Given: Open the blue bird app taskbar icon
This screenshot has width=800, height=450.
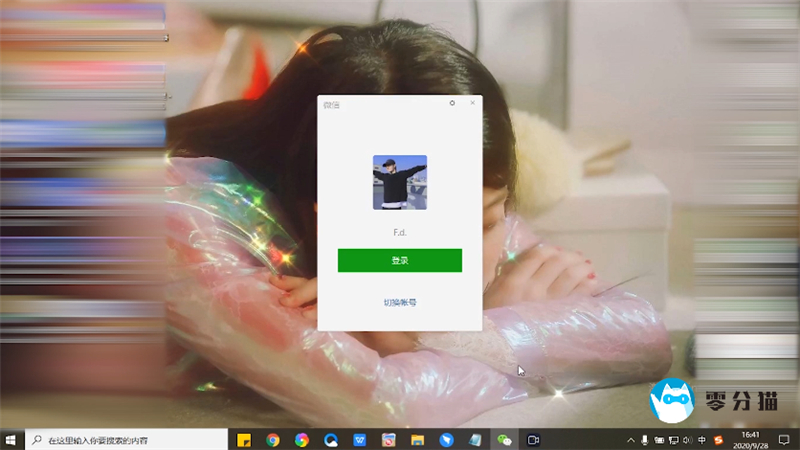Looking at the screenshot, I should pos(446,440).
